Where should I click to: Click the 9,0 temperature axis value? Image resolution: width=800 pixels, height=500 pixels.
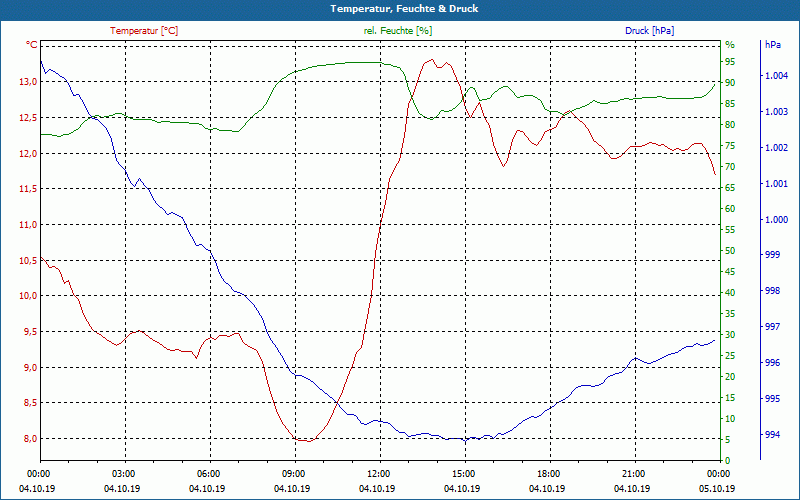[x=31, y=367]
